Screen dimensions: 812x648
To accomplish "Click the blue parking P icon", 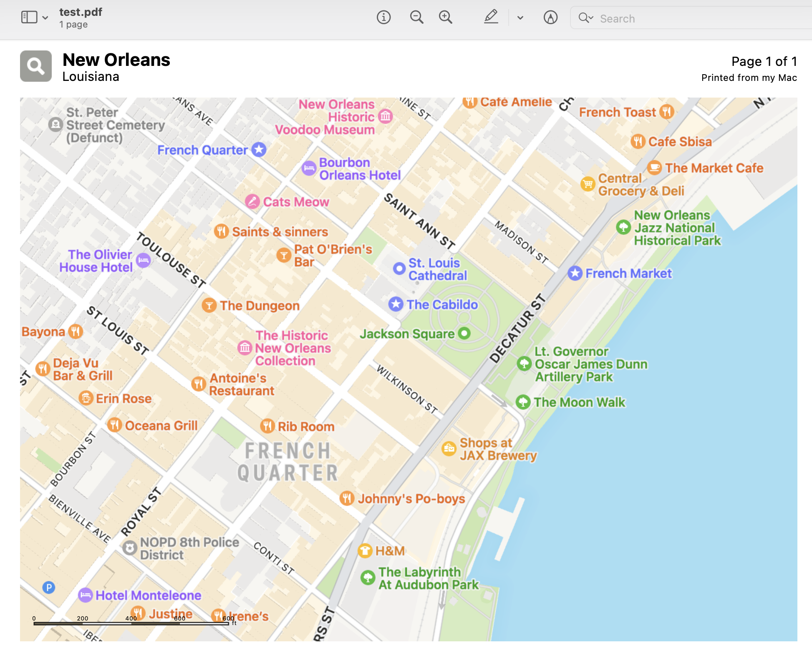I will pos(49,588).
